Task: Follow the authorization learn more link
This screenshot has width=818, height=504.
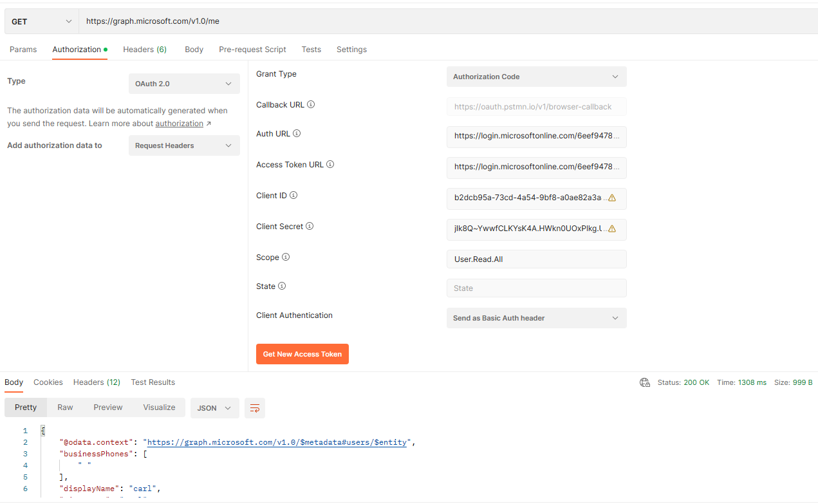Action: click(179, 124)
